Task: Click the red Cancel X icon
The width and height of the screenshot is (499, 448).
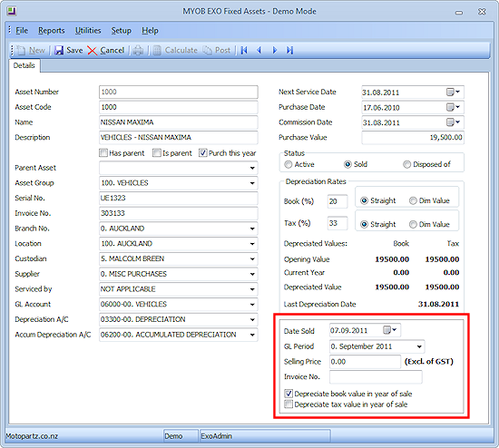Action: click(x=92, y=50)
